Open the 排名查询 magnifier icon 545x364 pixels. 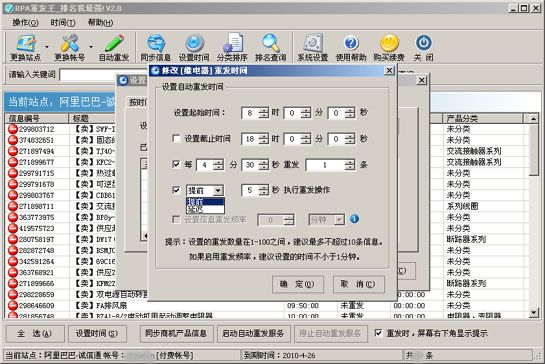[270, 48]
